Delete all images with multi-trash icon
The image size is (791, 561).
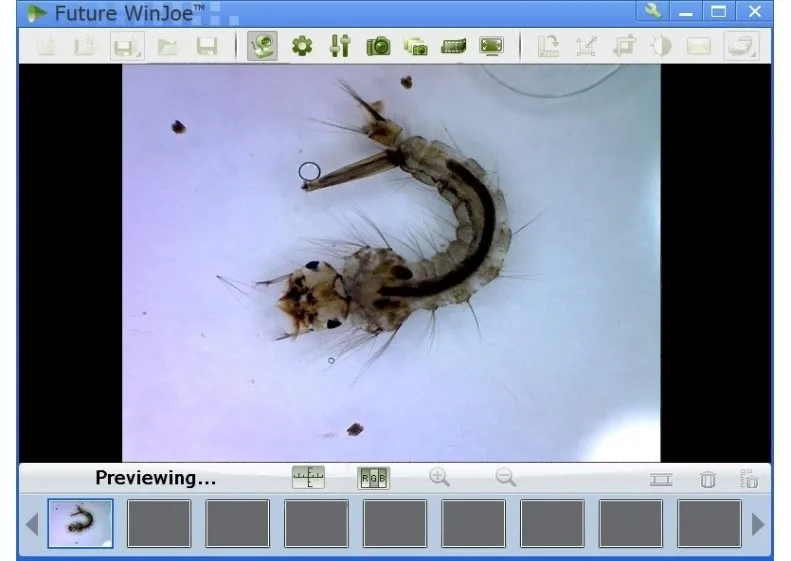point(749,479)
